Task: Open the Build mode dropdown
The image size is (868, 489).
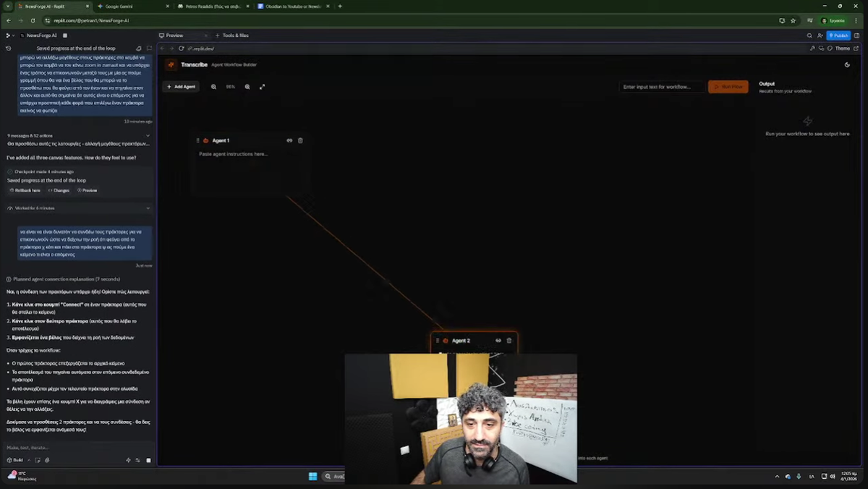Action: pyautogui.click(x=16, y=460)
